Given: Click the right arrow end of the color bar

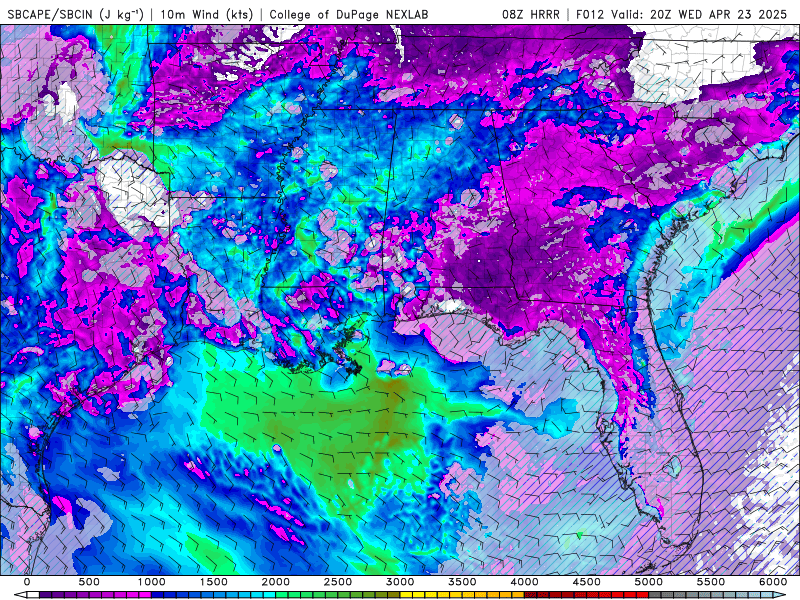Looking at the screenshot, I should [780, 595].
